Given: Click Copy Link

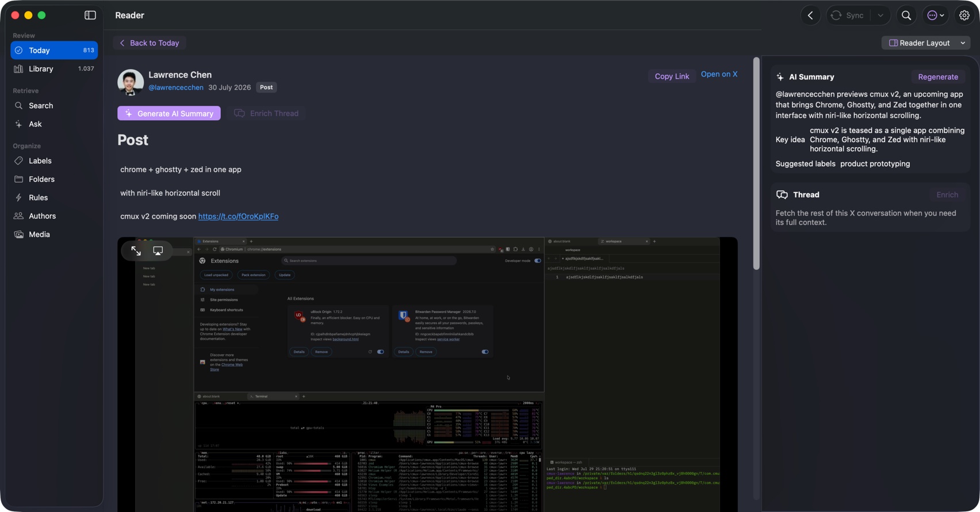Looking at the screenshot, I should [x=672, y=77].
